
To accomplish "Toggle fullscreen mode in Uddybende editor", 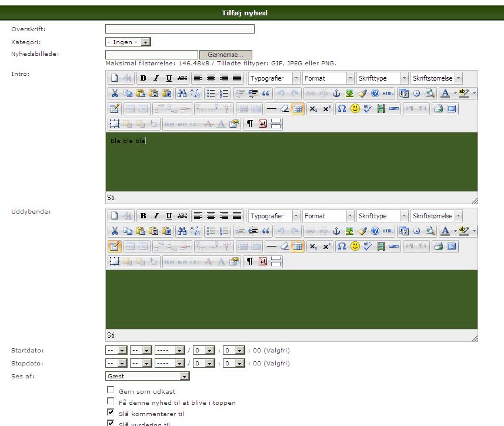I will (452, 247).
